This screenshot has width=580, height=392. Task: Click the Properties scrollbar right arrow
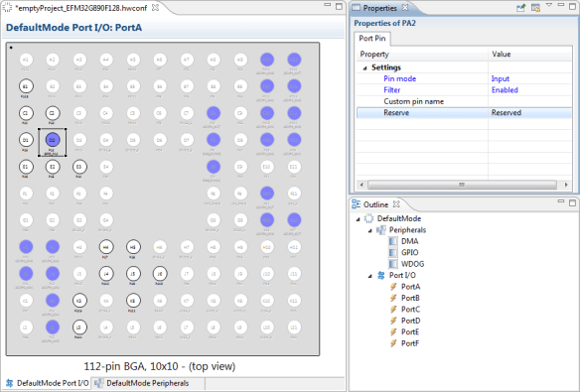click(566, 185)
